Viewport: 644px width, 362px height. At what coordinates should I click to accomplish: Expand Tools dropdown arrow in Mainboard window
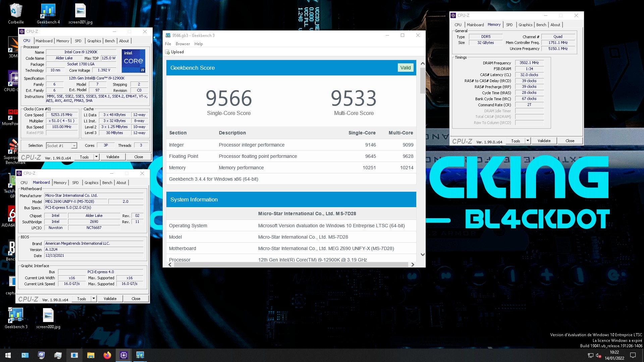point(94,299)
